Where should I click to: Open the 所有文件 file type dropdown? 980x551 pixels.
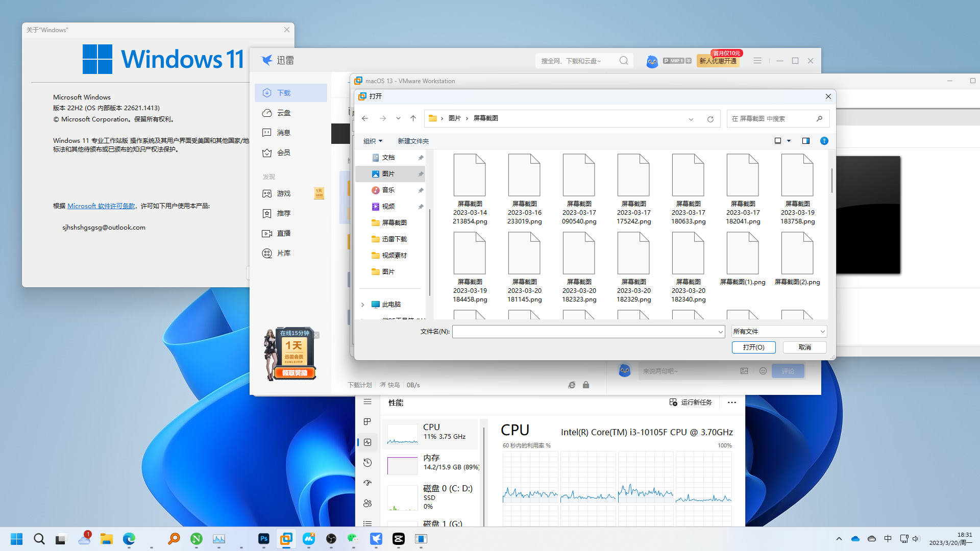point(778,331)
